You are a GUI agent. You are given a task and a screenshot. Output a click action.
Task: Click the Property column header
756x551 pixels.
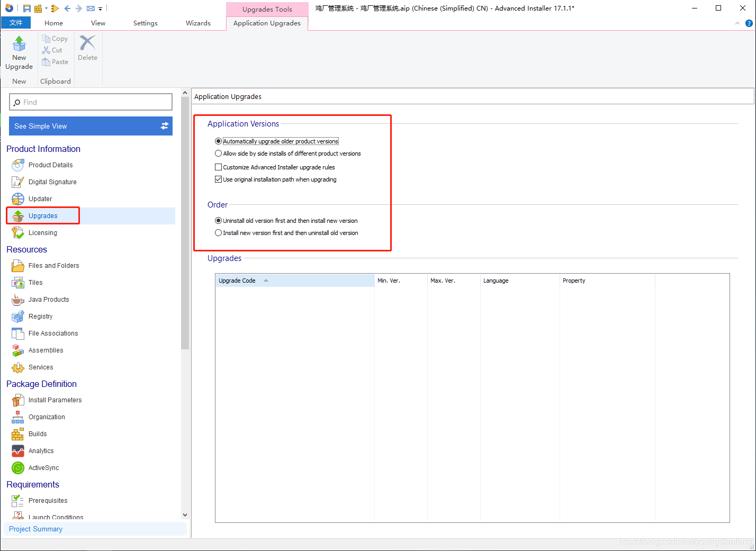607,281
